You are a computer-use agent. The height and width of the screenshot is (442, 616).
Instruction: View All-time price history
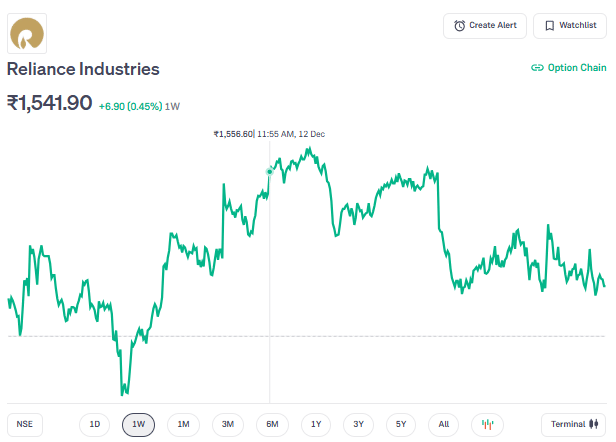point(444,424)
